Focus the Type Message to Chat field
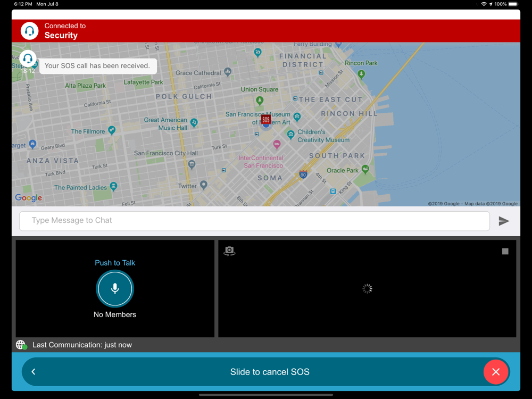This screenshot has width=532, height=399. [254, 221]
